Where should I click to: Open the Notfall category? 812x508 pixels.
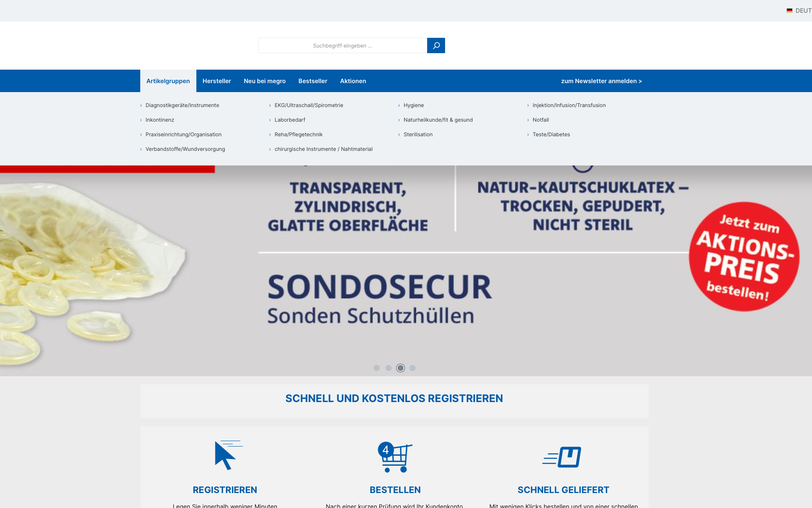click(x=540, y=120)
